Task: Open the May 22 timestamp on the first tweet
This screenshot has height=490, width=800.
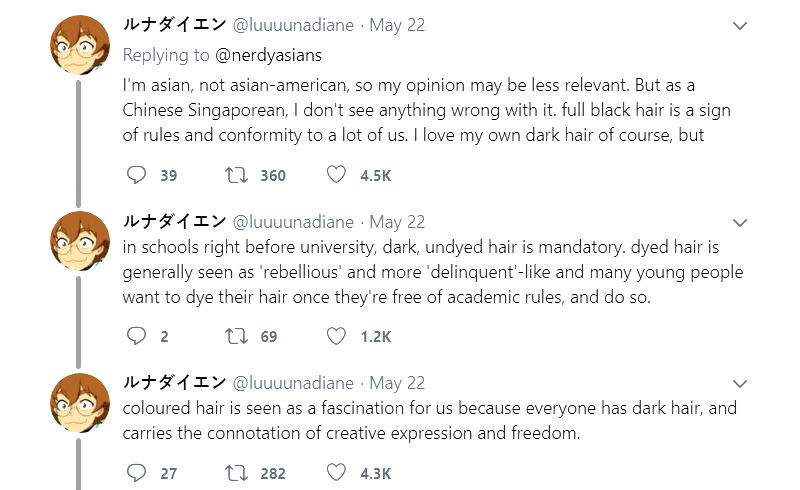Action: (x=397, y=26)
